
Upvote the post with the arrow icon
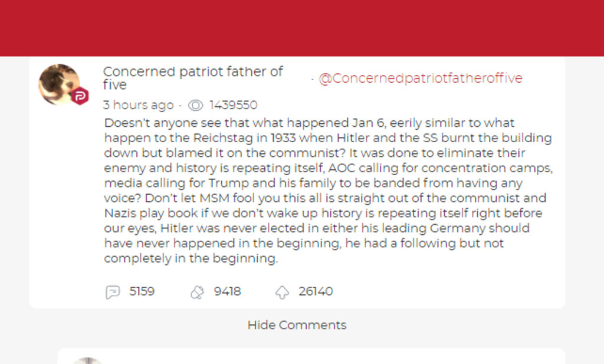(x=282, y=292)
